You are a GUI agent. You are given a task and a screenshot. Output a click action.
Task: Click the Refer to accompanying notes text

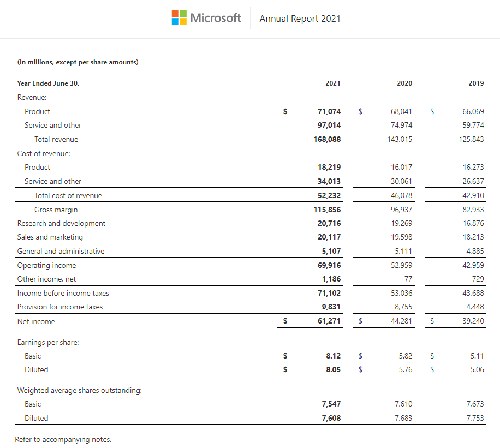click(64, 439)
